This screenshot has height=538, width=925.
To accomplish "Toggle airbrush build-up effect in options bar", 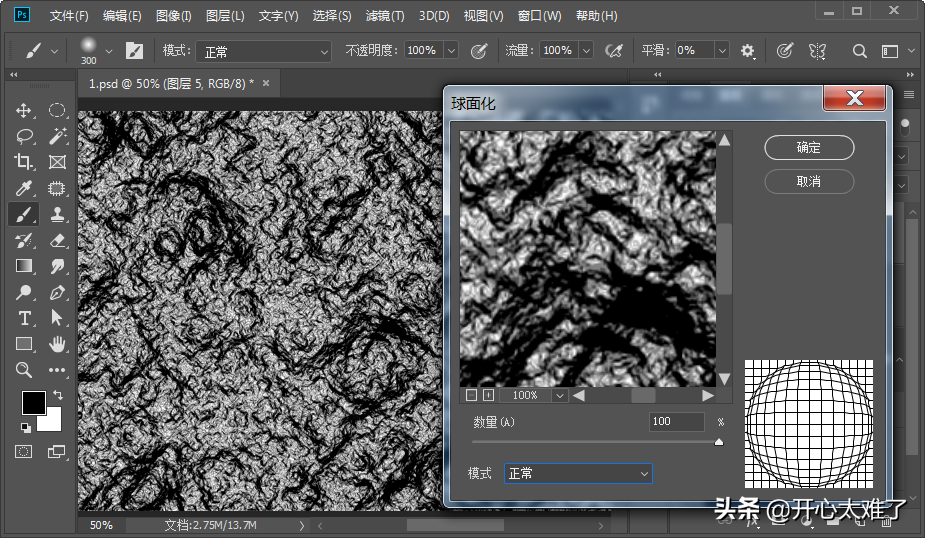I will click(614, 50).
